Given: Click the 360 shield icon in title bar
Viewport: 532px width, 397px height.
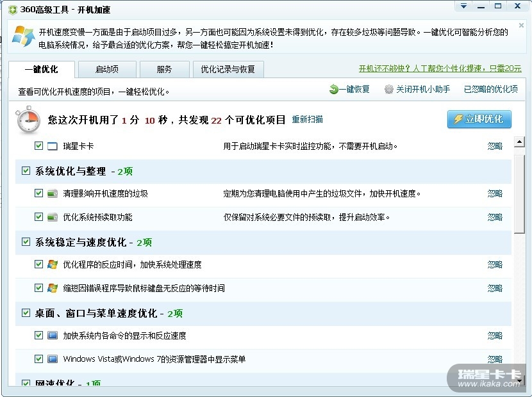Looking at the screenshot, I should 13,10.
